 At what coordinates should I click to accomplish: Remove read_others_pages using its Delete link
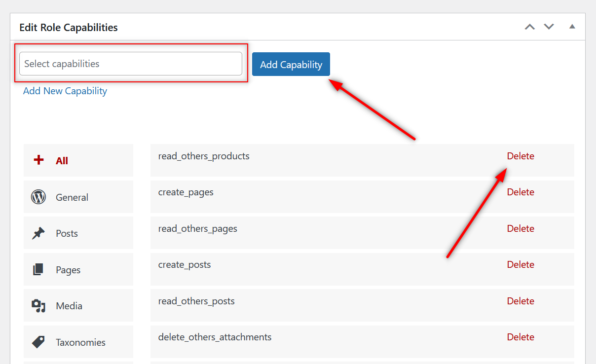point(521,228)
